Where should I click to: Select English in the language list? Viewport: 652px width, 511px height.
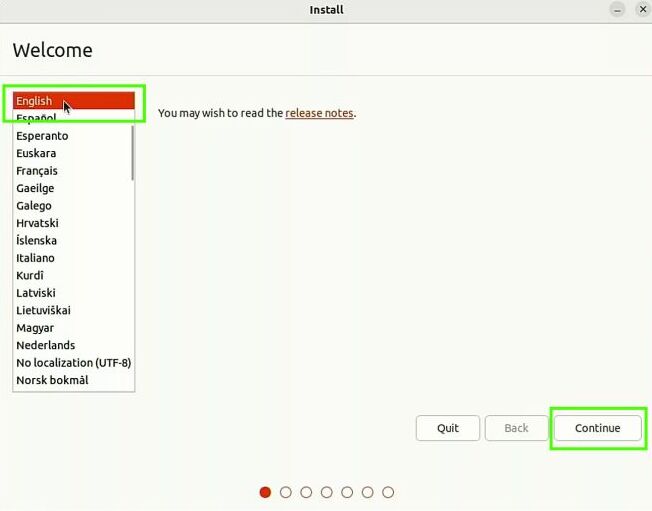click(x=74, y=101)
